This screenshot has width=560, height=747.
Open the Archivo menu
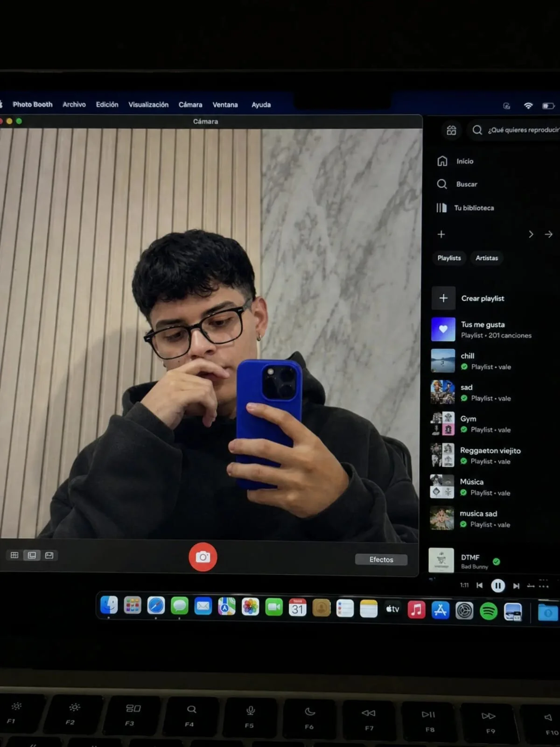pos(74,105)
